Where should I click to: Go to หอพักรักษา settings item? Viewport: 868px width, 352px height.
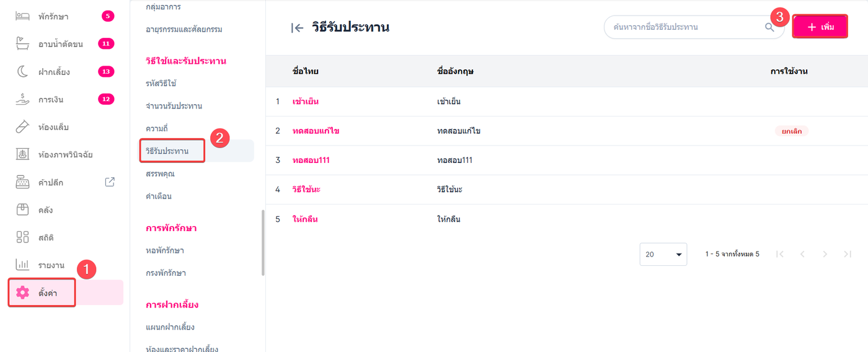[x=165, y=250]
